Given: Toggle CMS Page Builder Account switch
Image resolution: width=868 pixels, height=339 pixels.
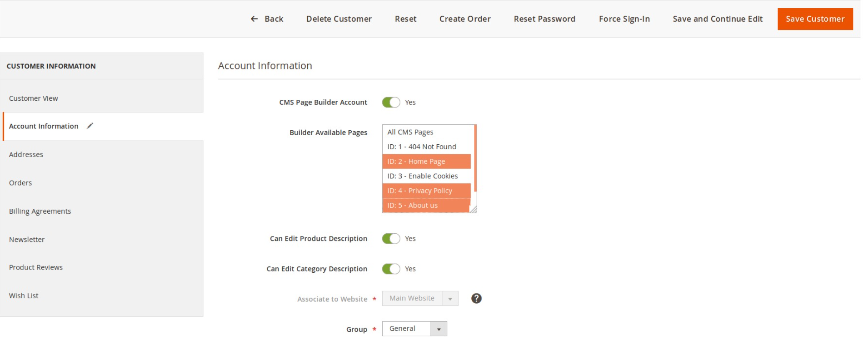Looking at the screenshot, I should coord(391,102).
